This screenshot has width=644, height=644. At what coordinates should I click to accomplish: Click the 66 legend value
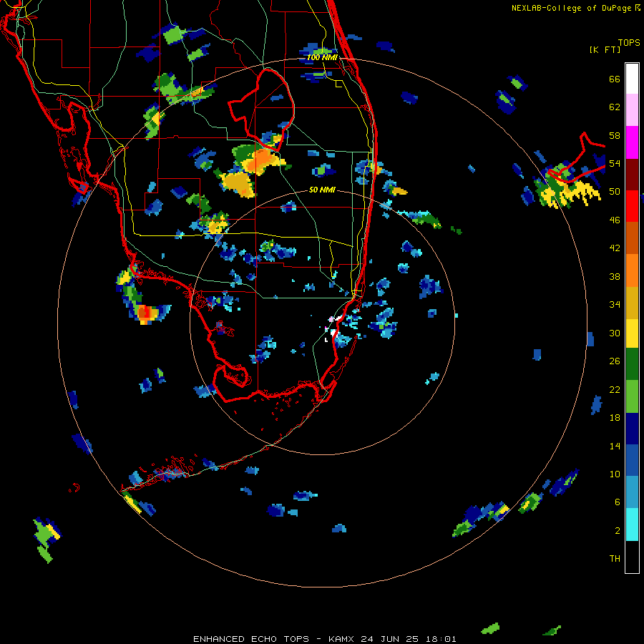pyautogui.click(x=615, y=79)
